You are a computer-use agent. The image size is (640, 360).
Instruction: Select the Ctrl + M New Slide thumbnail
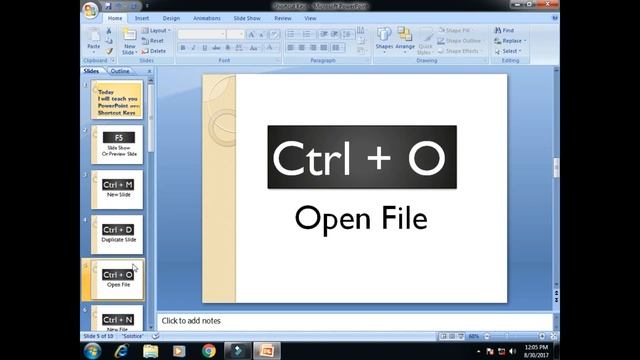click(x=117, y=189)
